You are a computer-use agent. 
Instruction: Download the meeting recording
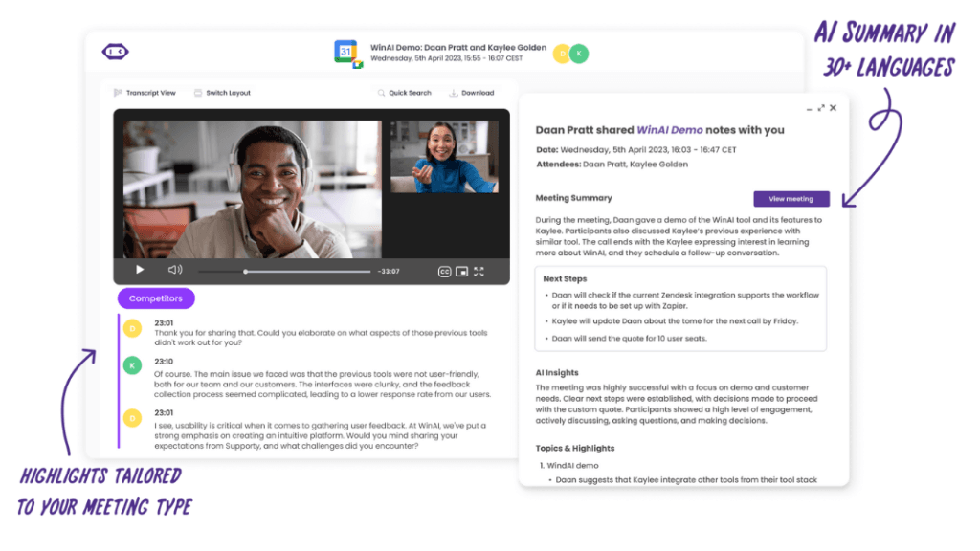pos(471,93)
